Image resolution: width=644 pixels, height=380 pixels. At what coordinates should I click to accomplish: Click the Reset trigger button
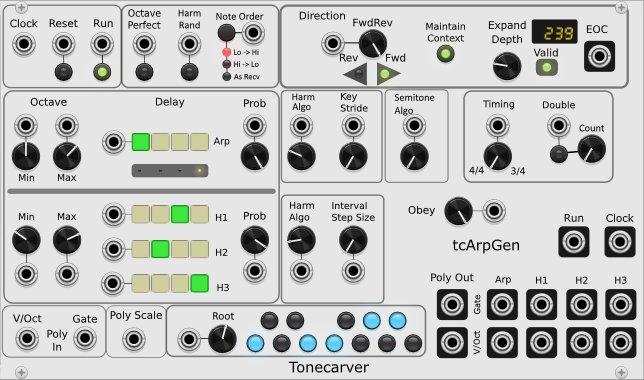(x=64, y=72)
